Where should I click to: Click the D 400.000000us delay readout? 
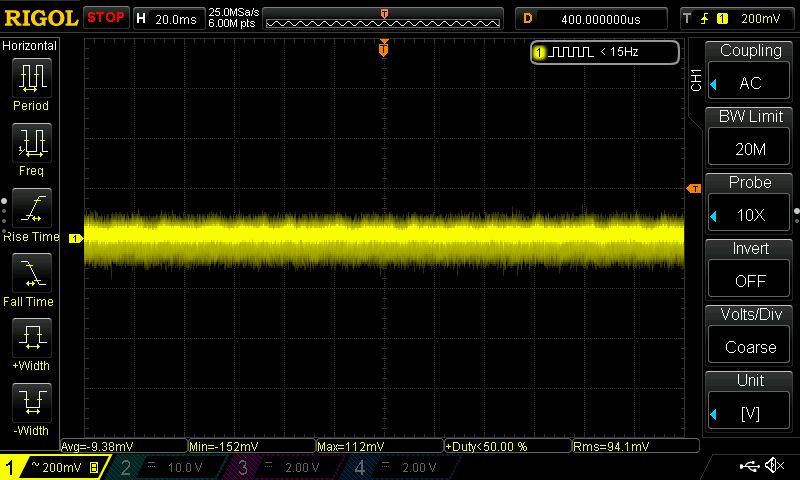point(591,19)
